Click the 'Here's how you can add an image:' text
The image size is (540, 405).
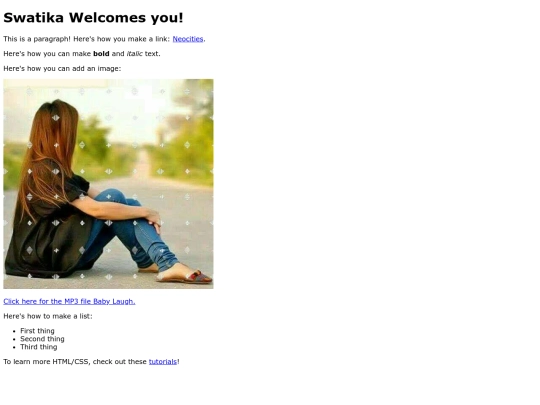coord(62,69)
